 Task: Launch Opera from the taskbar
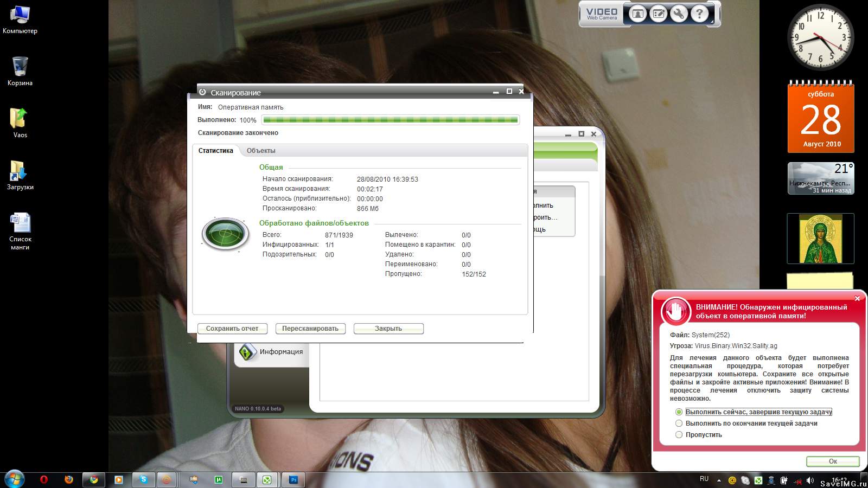pyautogui.click(x=44, y=479)
